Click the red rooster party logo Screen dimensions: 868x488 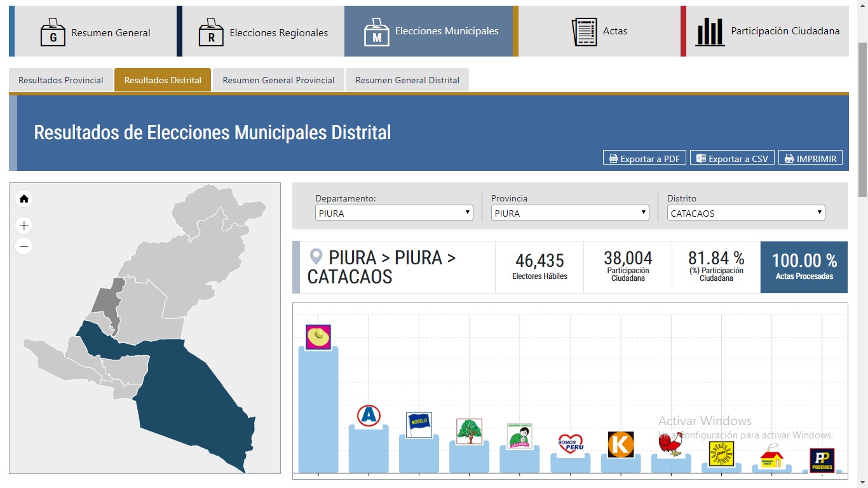(x=670, y=444)
